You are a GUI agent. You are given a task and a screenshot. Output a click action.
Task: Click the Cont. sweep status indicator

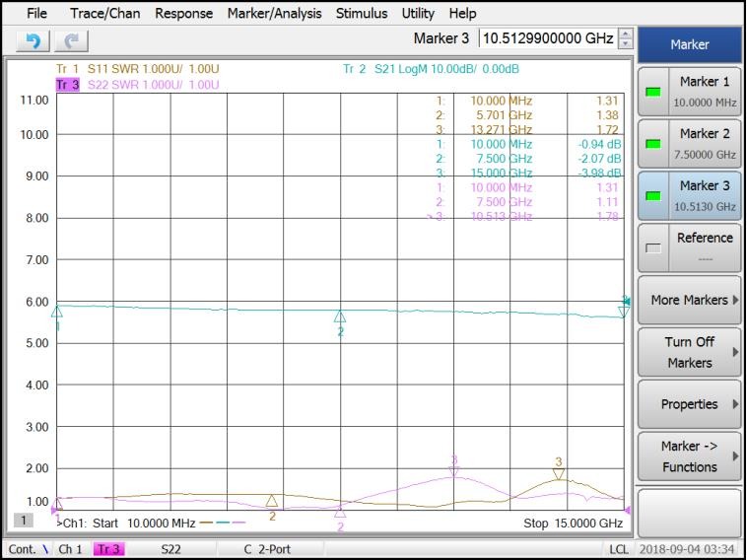[x=29, y=549]
